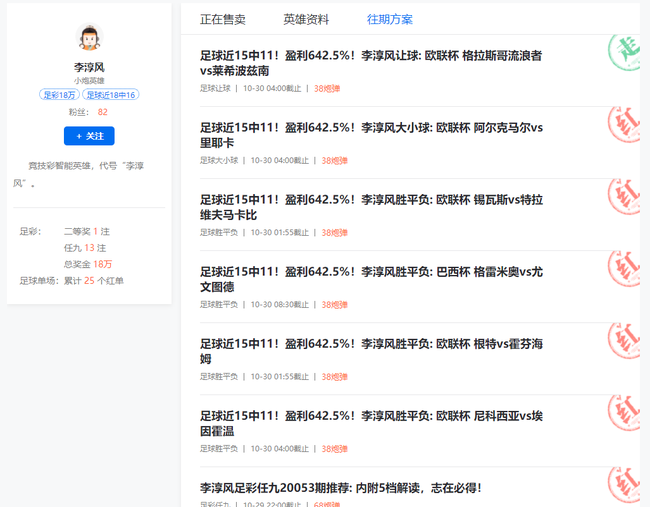Click the 小炮英雄 subtitle
The image size is (650, 507).
pos(89,80)
